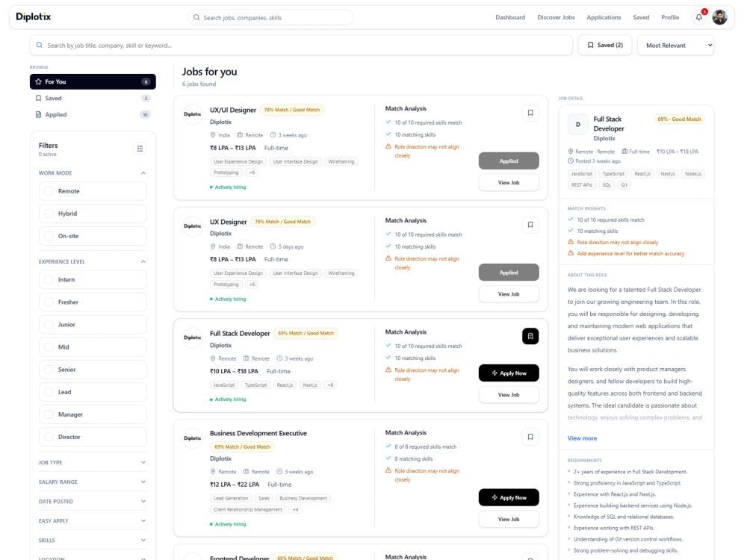Viewport: 747px width, 560px height.
Task: Open Profile in top navigation
Action: [x=670, y=17]
